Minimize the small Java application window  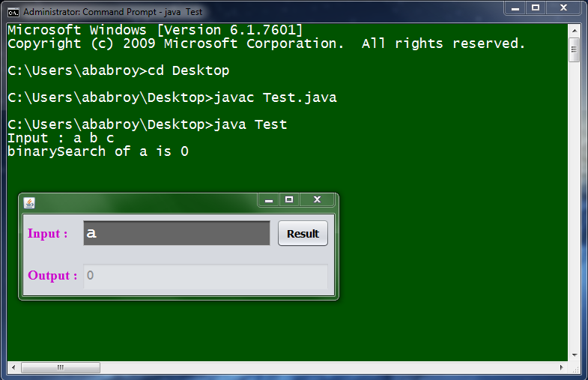point(268,200)
